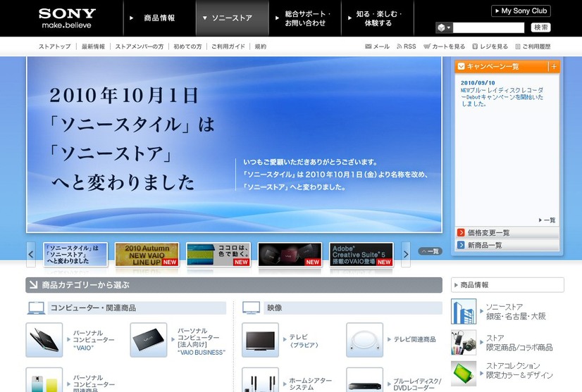Open the ソニーストア navigation tab

232,18
